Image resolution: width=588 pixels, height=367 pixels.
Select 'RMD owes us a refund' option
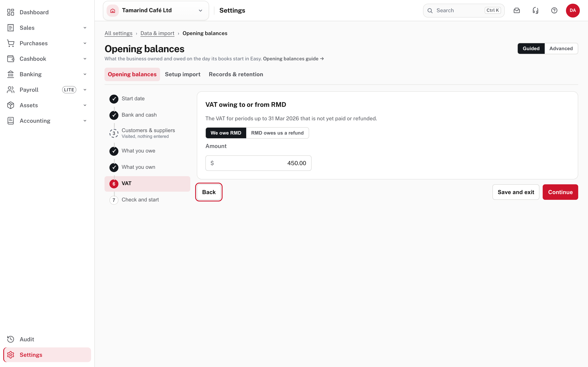pyautogui.click(x=277, y=133)
